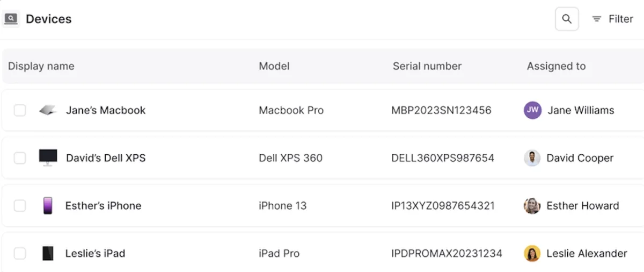Click the Model column header
Screen dimensions: 644x272
[274, 66]
